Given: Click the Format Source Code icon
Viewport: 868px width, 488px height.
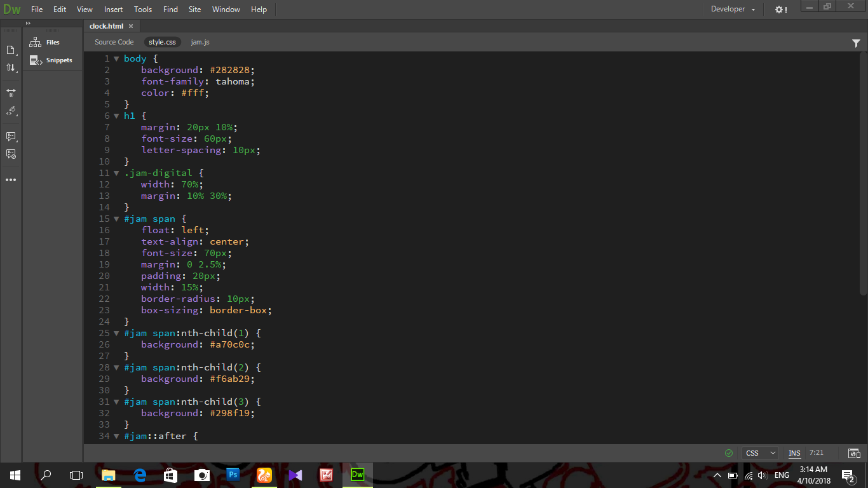Looking at the screenshot, I should pos(11,93).
